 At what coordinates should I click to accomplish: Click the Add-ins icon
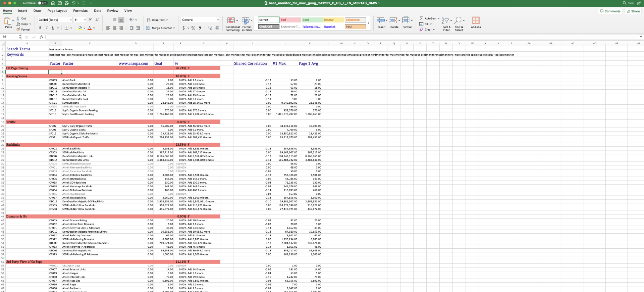click(476, 22)
